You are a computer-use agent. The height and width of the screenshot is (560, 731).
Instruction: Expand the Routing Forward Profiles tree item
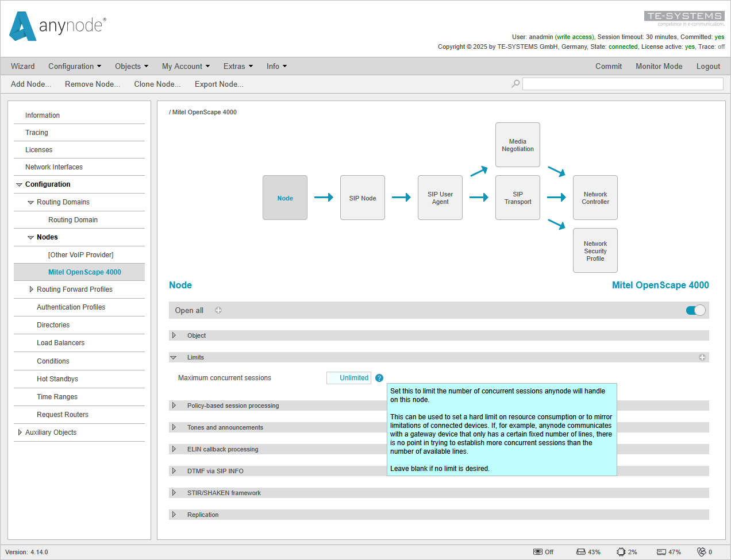[x=32, y=289]
